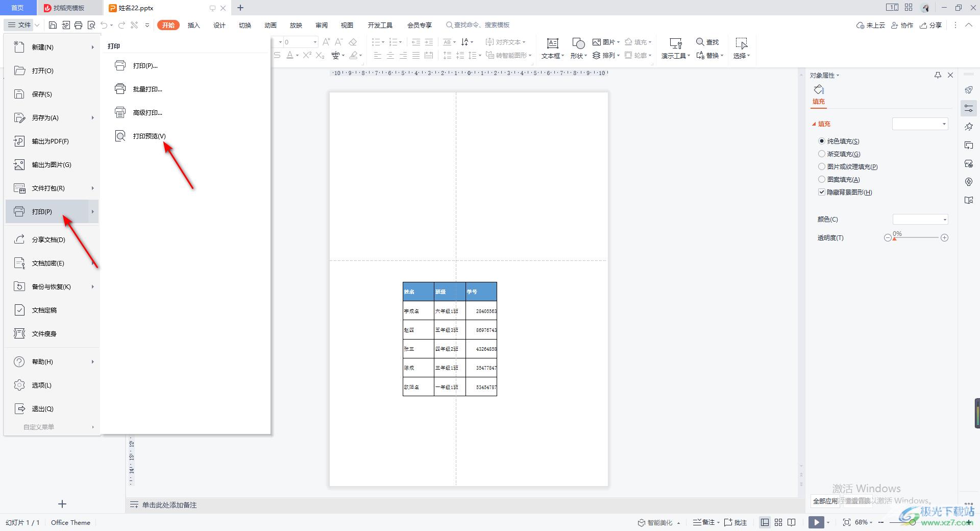Switch to Reading view icon
Image resolution: width=980 pixels, height=531 pixels.
pos(792,522)
